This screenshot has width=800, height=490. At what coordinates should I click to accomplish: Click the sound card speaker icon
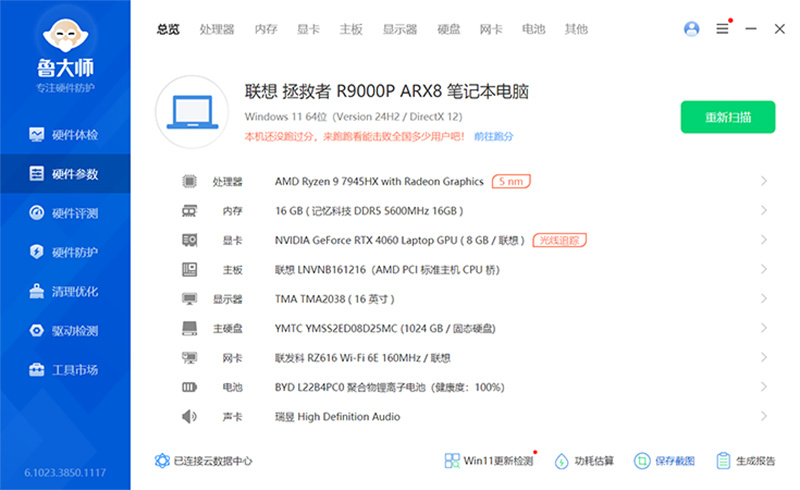(190, 416)
